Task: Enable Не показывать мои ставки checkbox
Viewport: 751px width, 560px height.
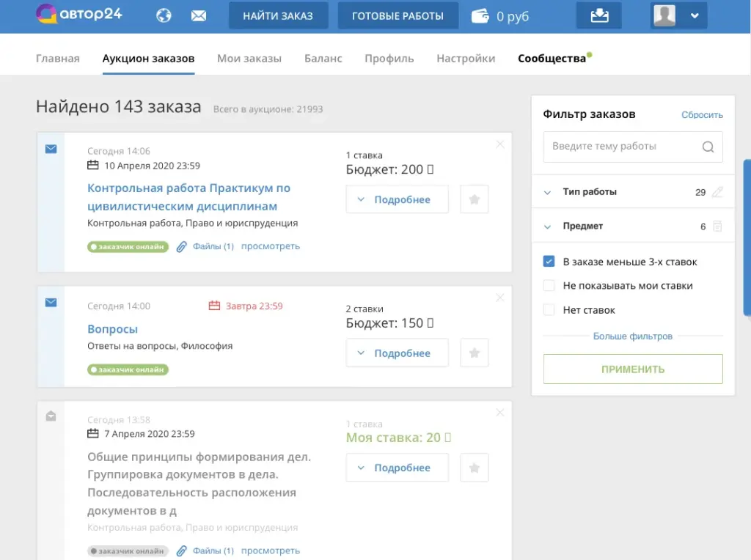Action: tap(549, 286)
